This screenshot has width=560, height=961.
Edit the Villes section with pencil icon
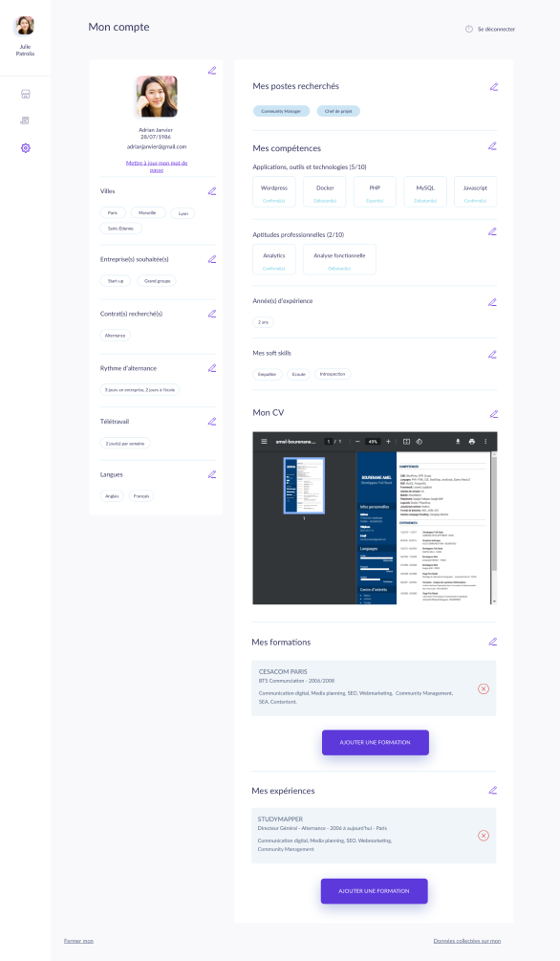[212, 191]
